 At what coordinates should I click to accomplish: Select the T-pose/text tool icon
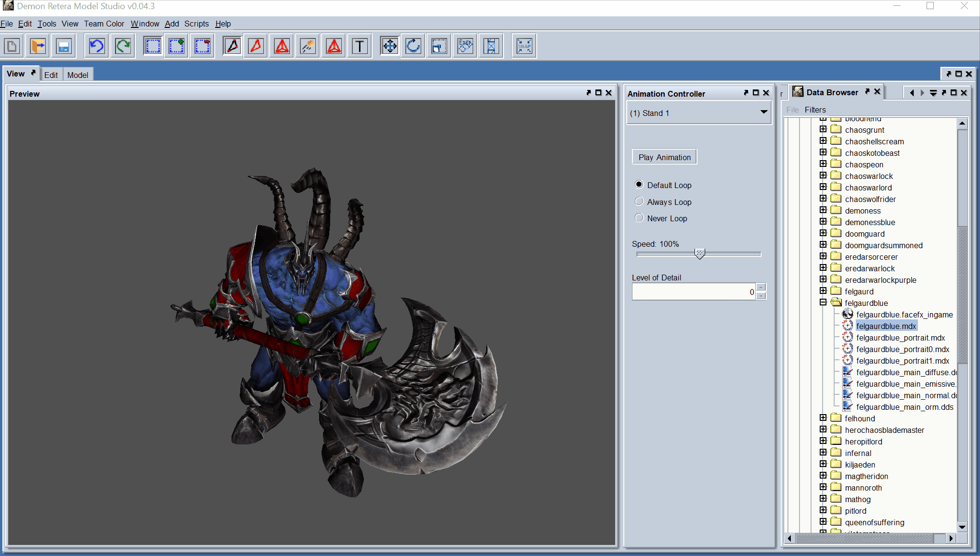[360, 46]
